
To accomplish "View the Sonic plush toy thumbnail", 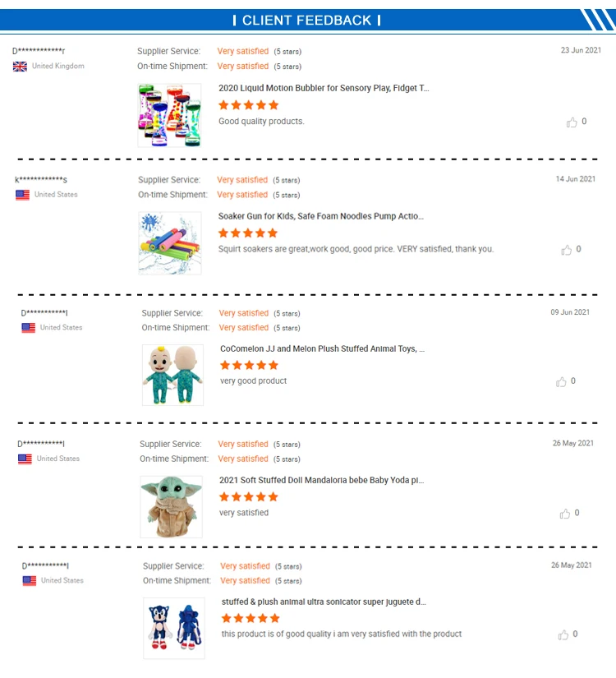I will point(173,628).
